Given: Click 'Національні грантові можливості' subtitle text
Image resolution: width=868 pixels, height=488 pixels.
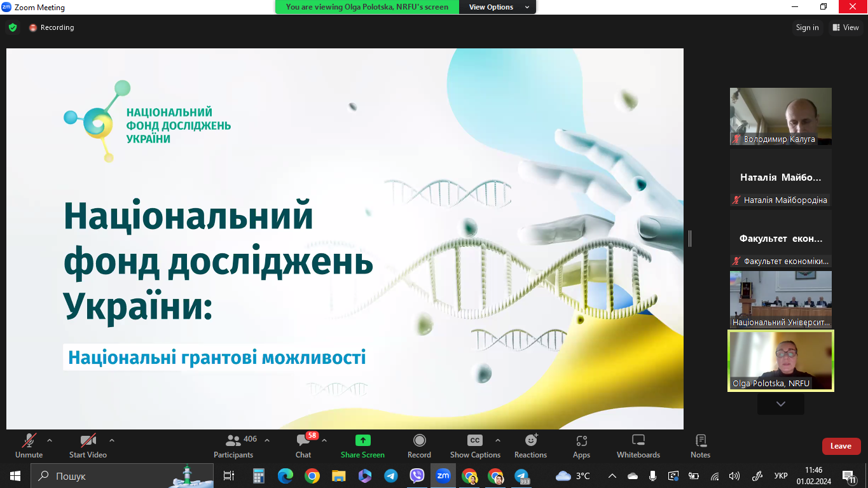Looking at the screenshot, I should coord(217,357).
